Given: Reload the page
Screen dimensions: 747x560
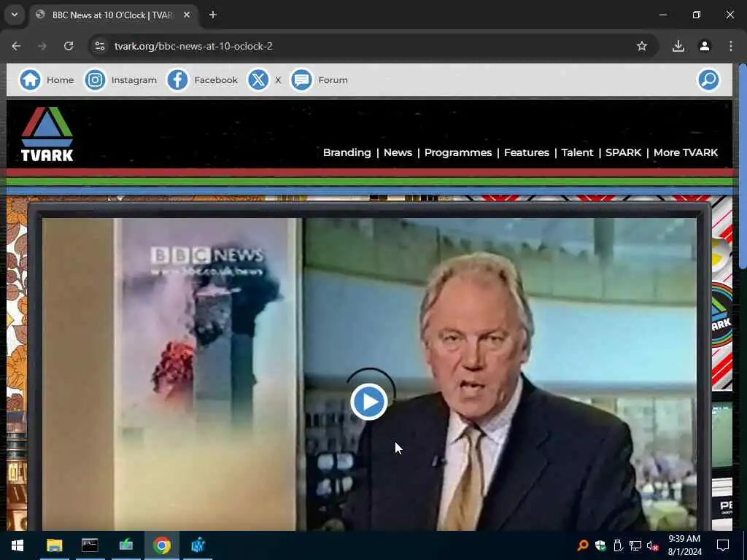Looking at the screenshot, I should point(69,46).
